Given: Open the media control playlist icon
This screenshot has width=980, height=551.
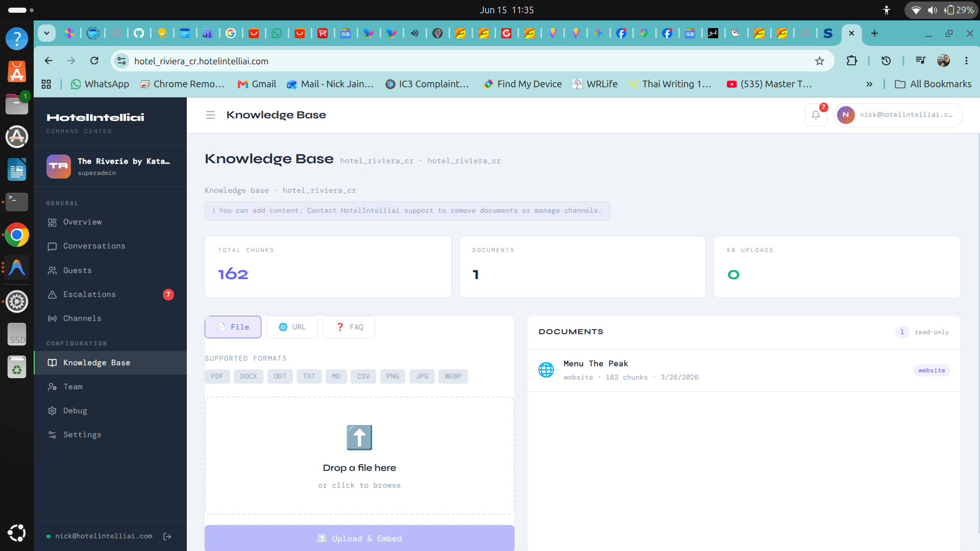Looking at the screenshot, I should [x=920, y=61].
